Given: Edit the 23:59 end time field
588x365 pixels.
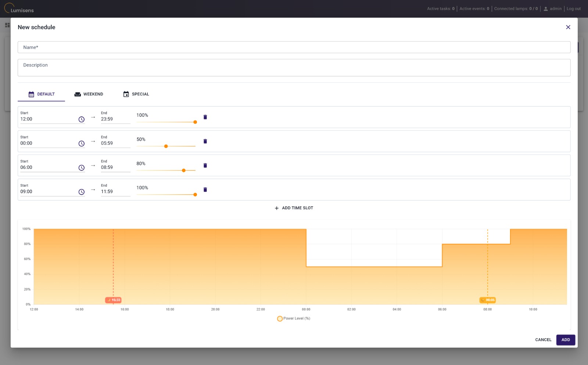Looking at the screenshot, I should click(115, 119).
